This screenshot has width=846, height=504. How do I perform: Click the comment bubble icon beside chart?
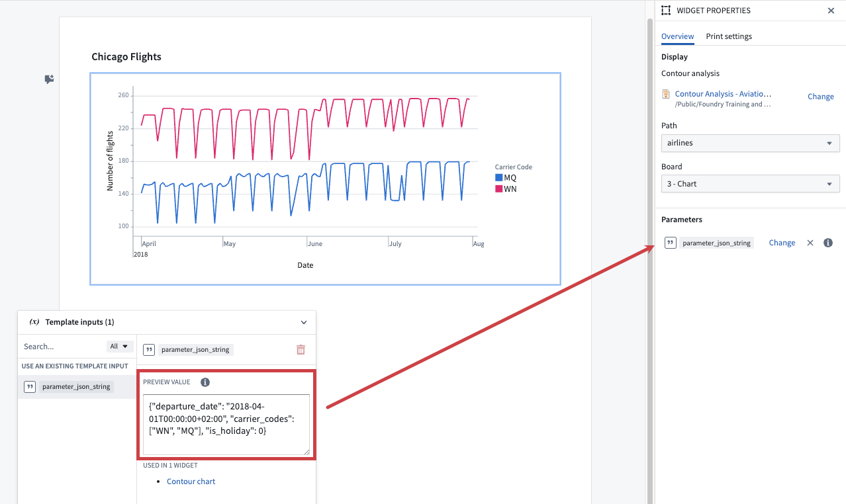(49, 79)
